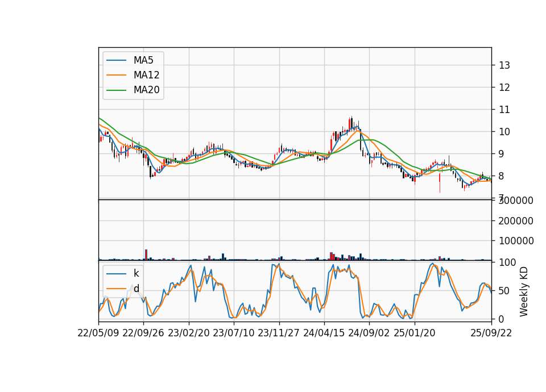
Task: Click the 24/04/15 date label
Action: click(324, 333)
